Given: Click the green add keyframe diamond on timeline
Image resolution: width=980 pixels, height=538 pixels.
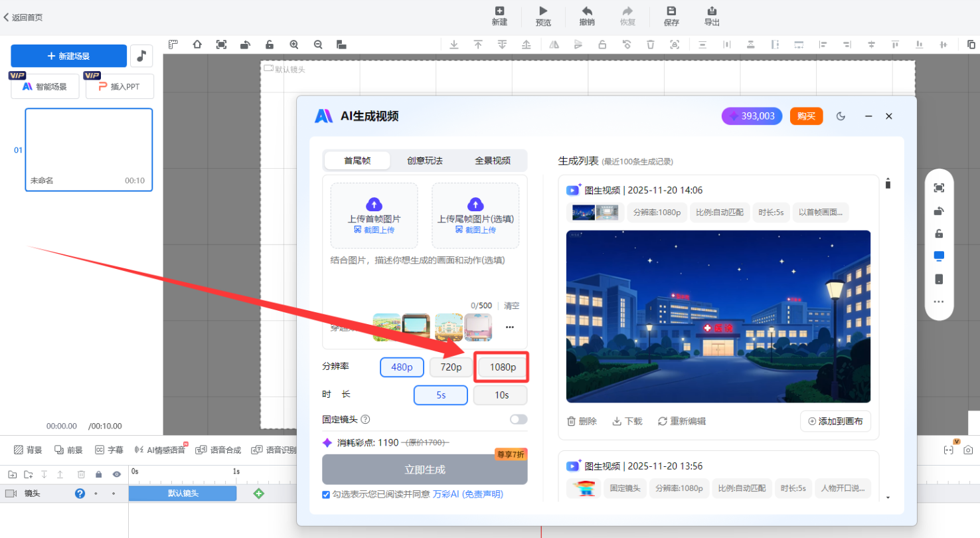Looking at the screenshot, I should pyautogui.click(x=259, y=493).
